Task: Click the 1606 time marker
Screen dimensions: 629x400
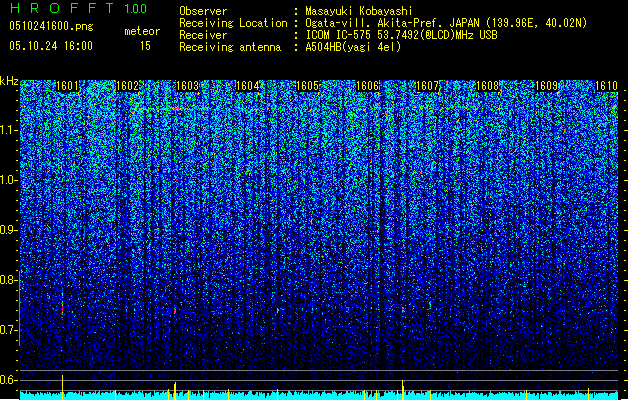Action: tap(367, 86)
